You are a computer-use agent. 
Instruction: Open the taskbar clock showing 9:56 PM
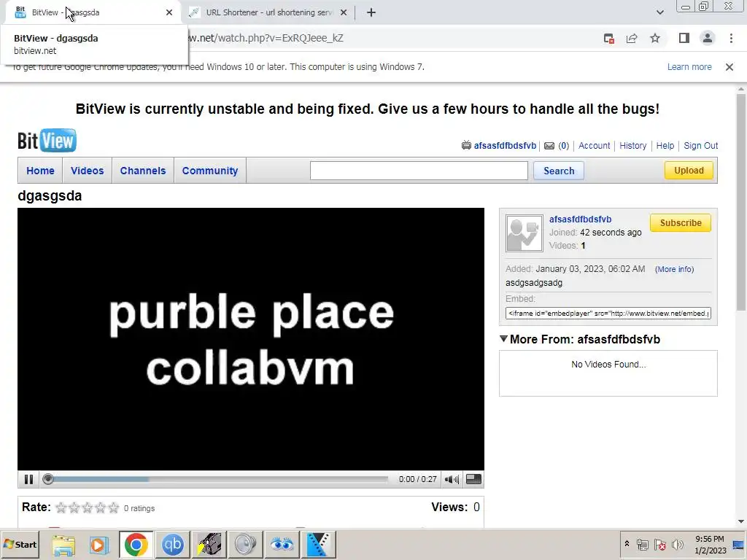710,545
